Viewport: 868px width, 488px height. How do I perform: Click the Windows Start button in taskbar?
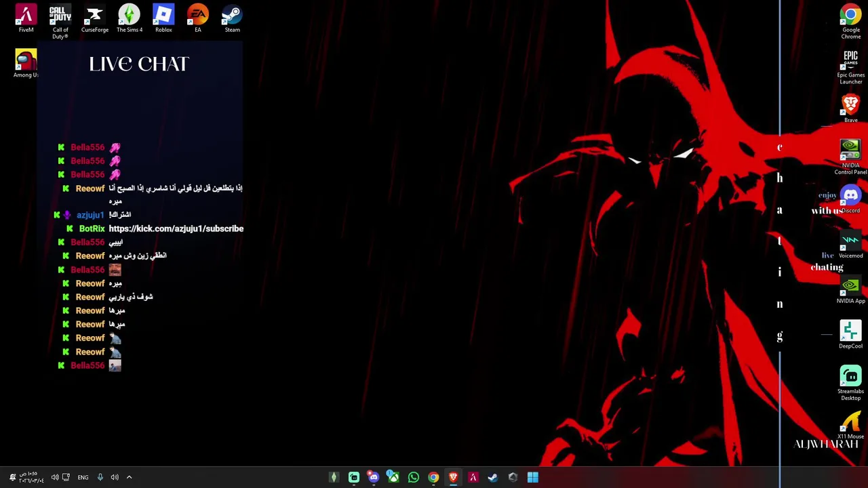[532, 477]
